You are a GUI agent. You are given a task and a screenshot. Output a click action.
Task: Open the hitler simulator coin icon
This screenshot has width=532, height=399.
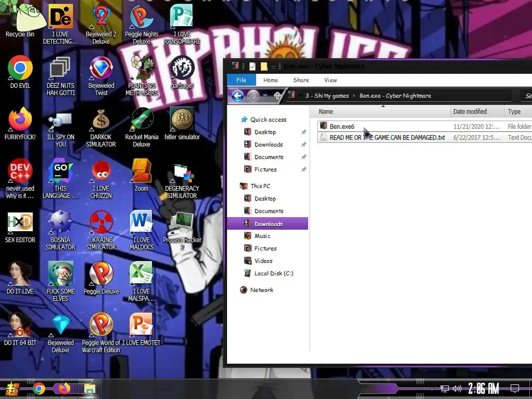click(182, 124)
